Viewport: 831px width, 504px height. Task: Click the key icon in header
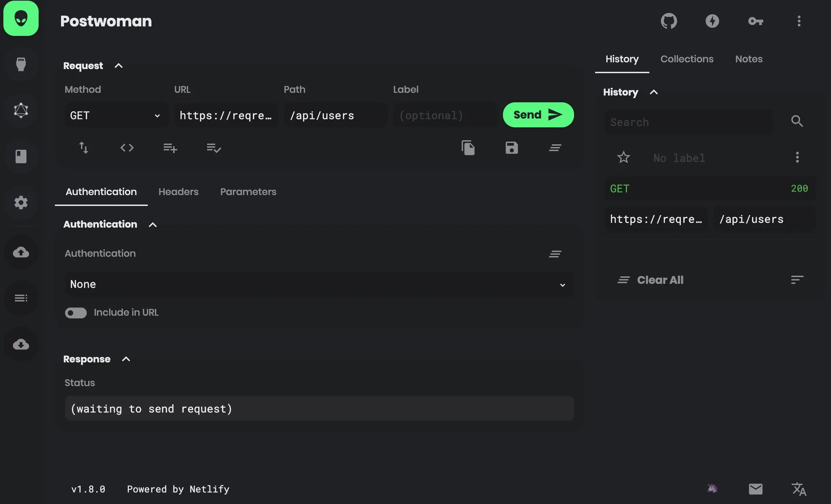tap(756, 21)
